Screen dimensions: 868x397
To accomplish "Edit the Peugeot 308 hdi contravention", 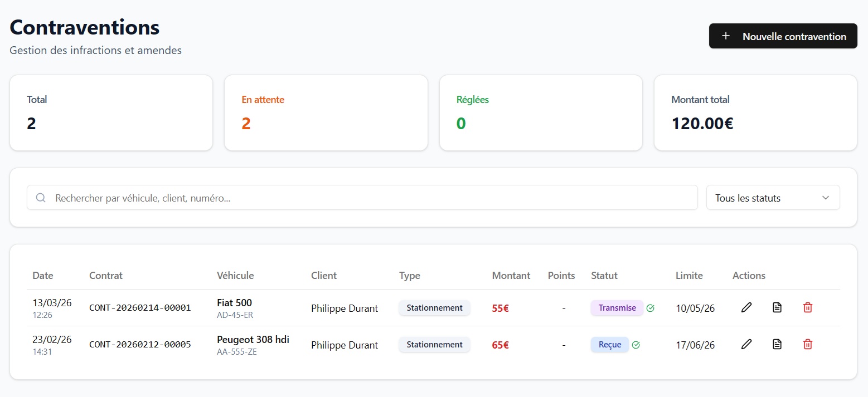I will (x=746, y=345).
